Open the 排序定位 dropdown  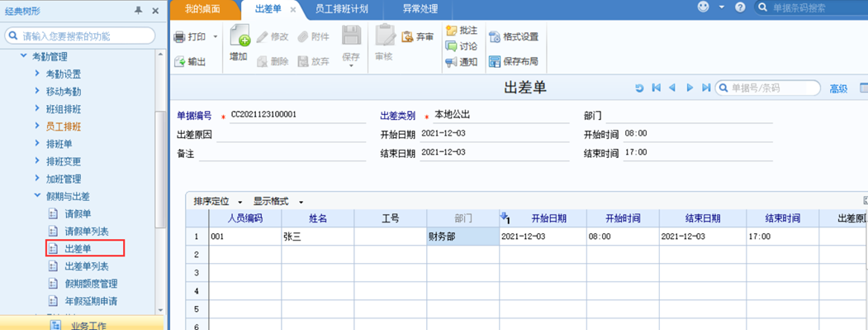coord(218,201)
